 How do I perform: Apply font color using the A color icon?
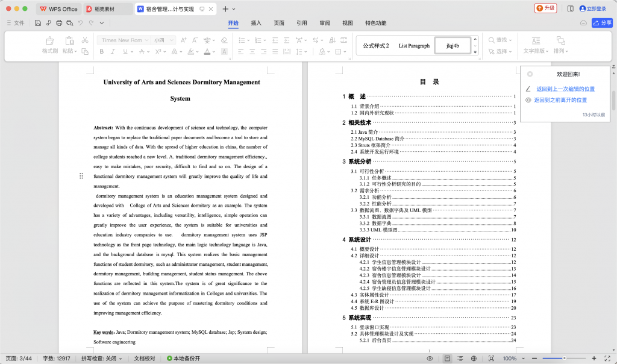point(207,51)
